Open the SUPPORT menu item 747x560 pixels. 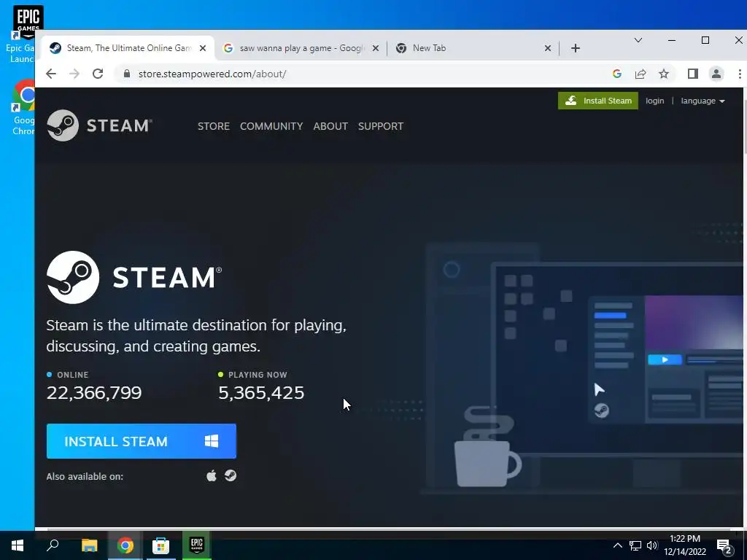pyautogui.click(x=381, y=126)
